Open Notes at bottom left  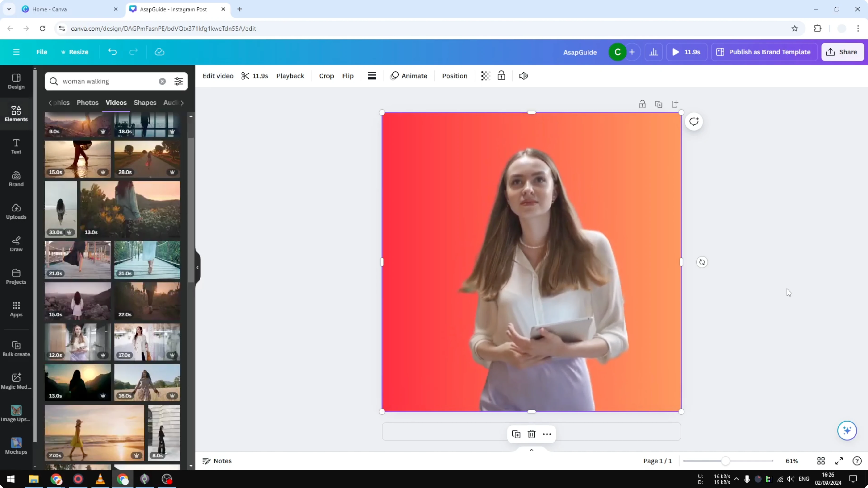tap(217, 461)
